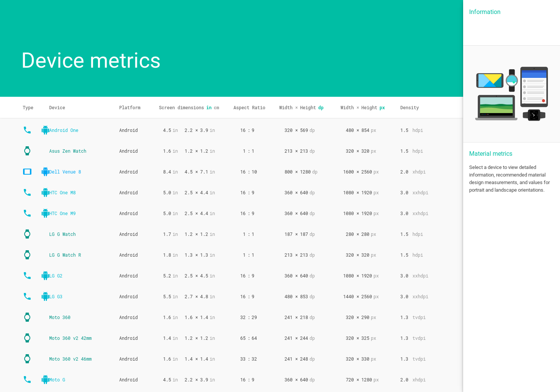The width and height of the screenshot is (560, 392).
Task: Select the Information section heading
Action: 485,12
